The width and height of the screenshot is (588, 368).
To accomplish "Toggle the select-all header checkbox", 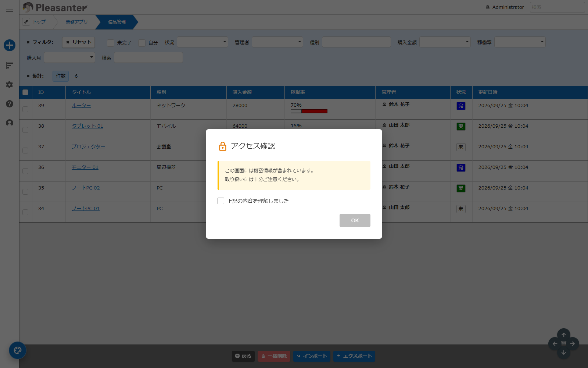I will [25, 92].
